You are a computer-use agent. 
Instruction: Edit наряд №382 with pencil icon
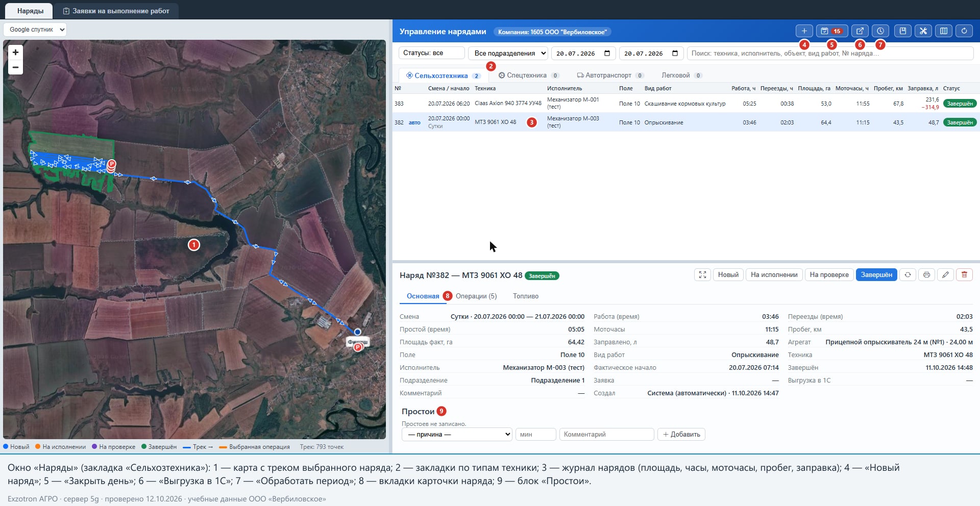click(x=945, y=275)
